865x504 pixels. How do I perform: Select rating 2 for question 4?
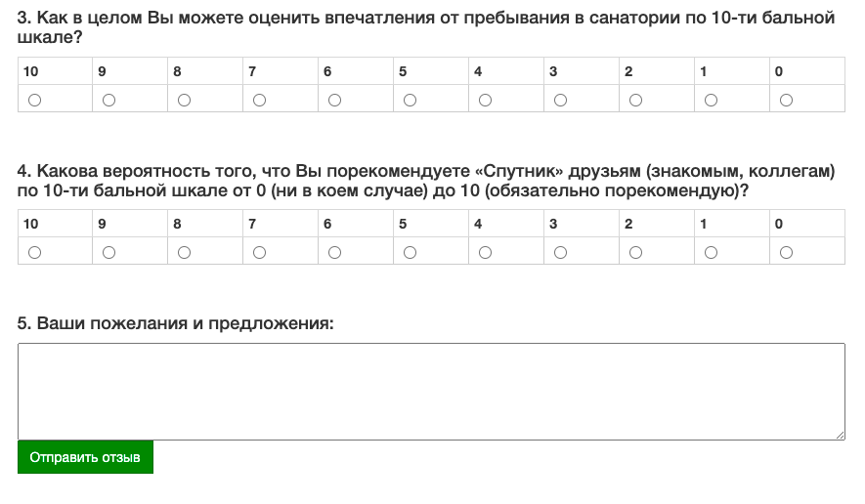(x=635, y=253)
